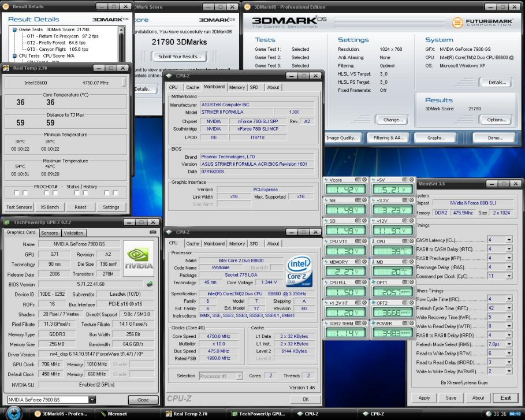Image resolution: width=525 pixels, height=420 pixels.
Task: Click GPU-Z screenshot camera icon
Action: point(152,232)
